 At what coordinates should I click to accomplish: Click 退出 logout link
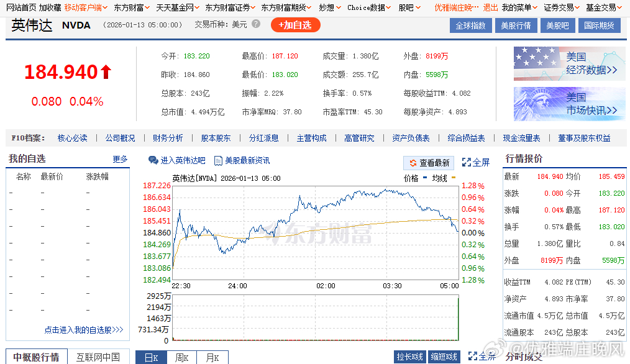pos(490,7)
